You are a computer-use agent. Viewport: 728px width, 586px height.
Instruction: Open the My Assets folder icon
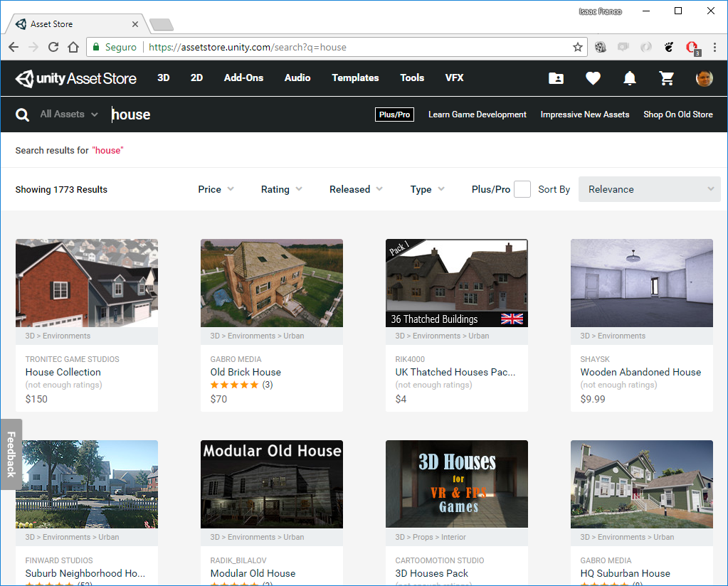(x=556, y=78)
